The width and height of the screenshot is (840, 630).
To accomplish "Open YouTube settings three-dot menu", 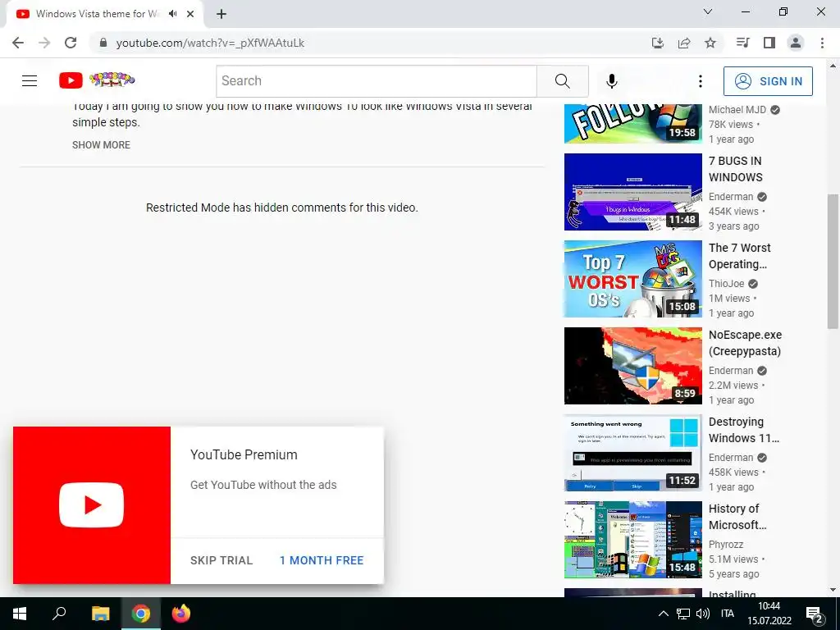I will click(x=701, y=81).
